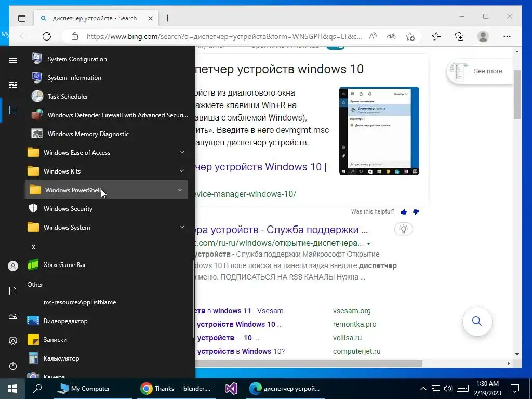Open a new Edge tab
The height and width of the screenshot is (399, 532).
[167, 18]
